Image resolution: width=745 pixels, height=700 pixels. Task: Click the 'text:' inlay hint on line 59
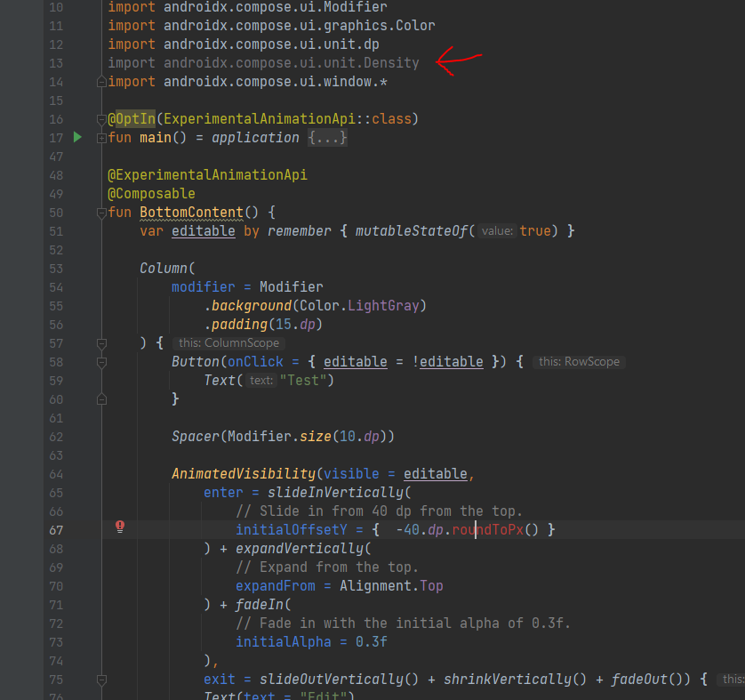[x=261, y=381]
